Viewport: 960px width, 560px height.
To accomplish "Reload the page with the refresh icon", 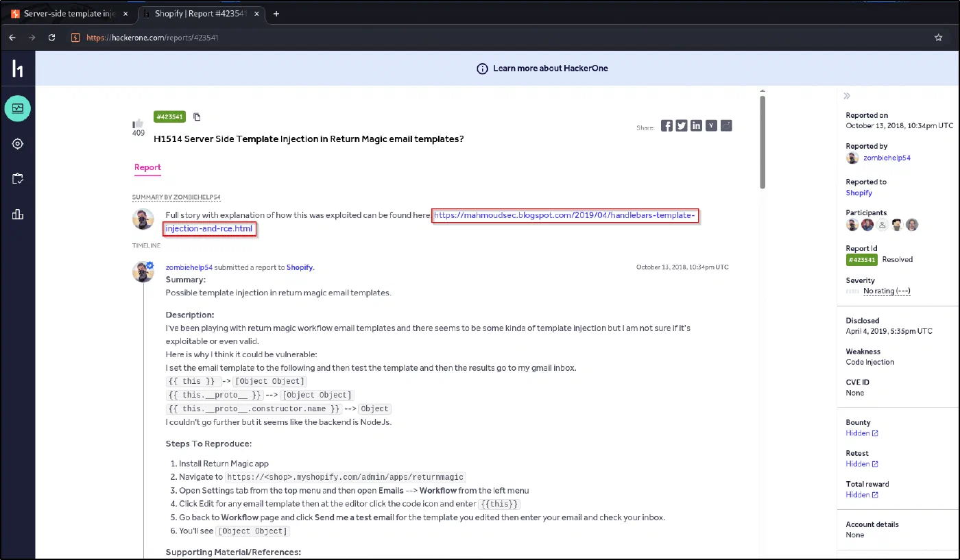I will click(51, 38).
